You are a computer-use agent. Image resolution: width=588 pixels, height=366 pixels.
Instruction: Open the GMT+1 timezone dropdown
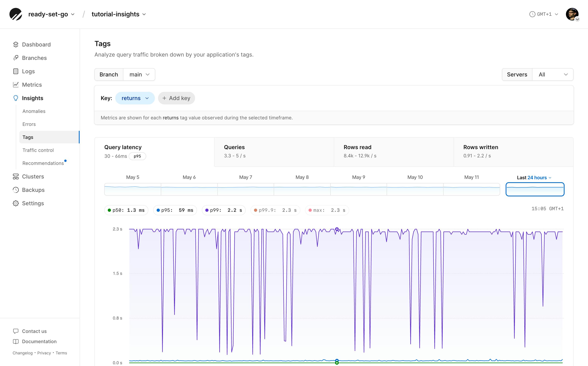click(544, 14)
